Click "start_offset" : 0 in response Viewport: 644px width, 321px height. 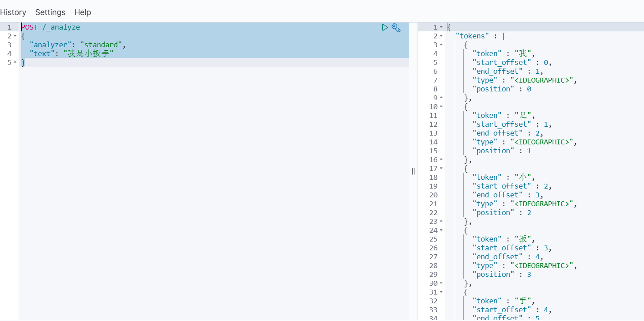coord(512,63)
